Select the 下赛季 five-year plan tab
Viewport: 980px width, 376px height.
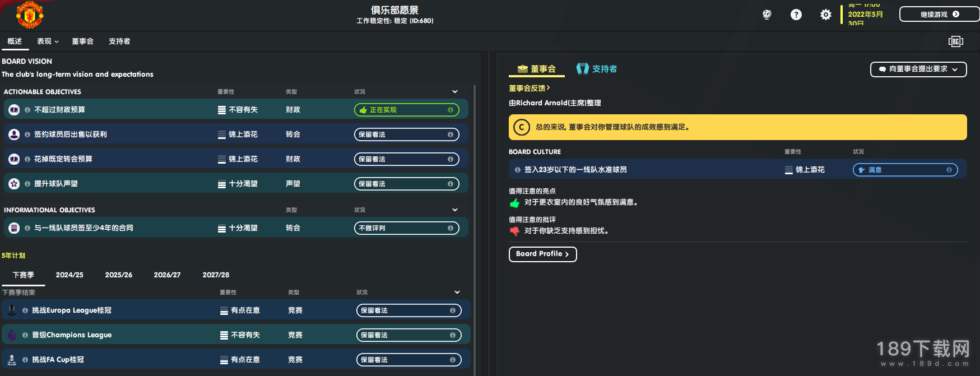[24, 275]
